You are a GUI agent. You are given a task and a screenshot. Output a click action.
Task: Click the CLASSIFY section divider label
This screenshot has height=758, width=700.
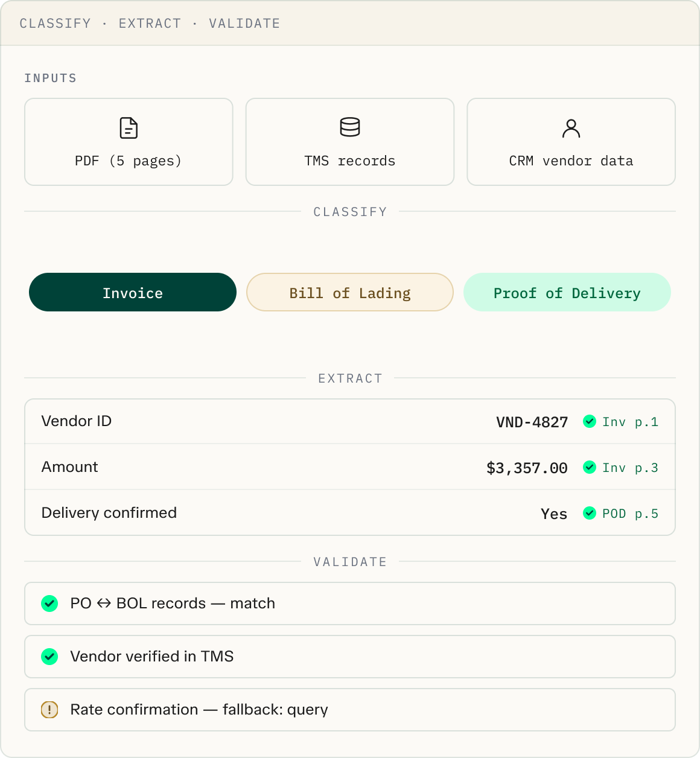350,212
